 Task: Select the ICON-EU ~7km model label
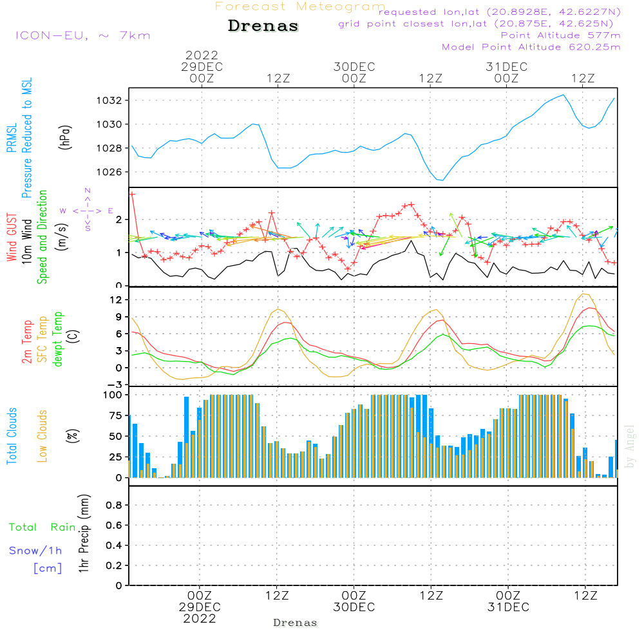(x=82, y=35)
